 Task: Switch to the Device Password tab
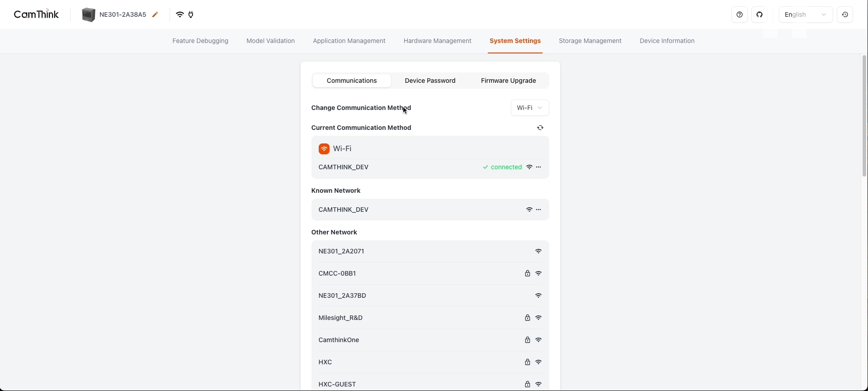[x=430, y=81]
